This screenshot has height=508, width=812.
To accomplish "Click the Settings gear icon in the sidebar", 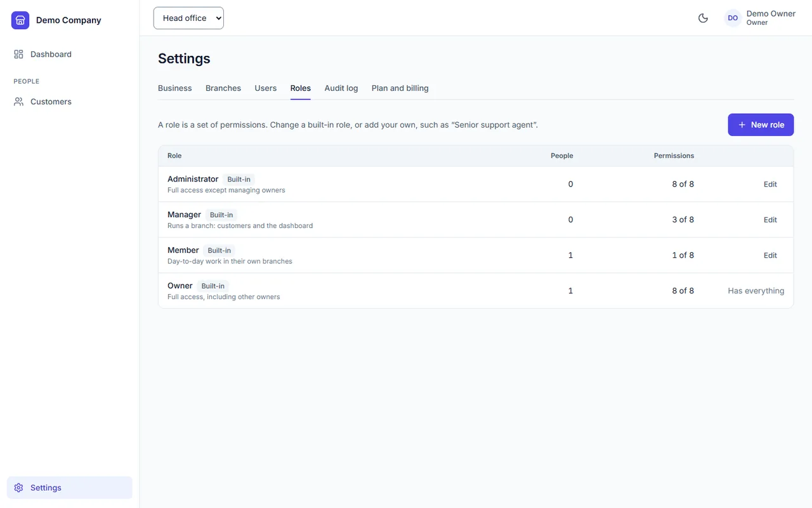I will click(x=18, y=488).
